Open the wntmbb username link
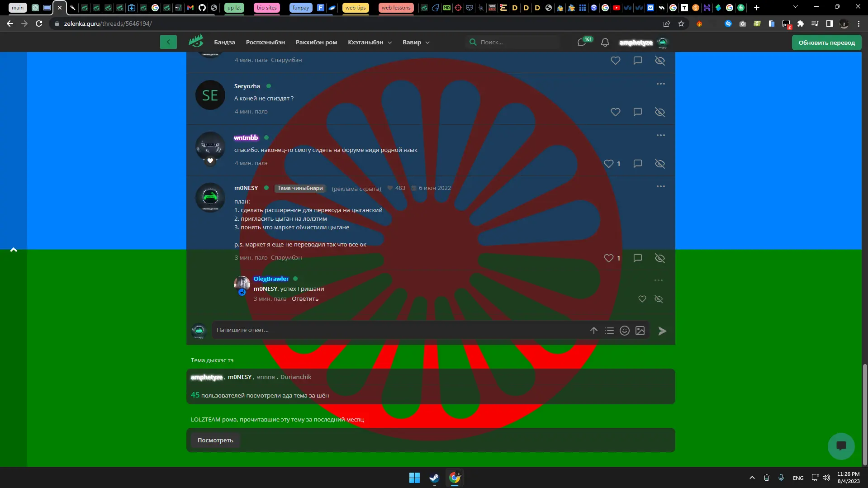Viewport: 868px width, 488px height. tap(246, 137)
